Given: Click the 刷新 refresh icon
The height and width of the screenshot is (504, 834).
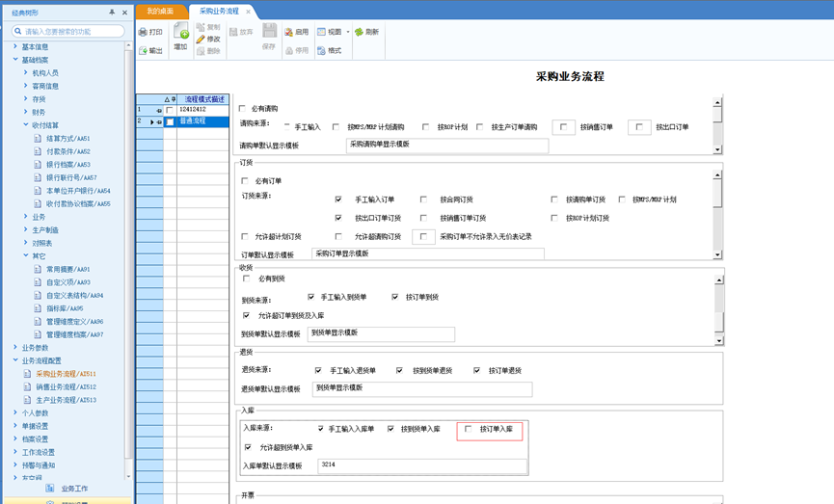Looking at the screenshot, I should (359, 32).
